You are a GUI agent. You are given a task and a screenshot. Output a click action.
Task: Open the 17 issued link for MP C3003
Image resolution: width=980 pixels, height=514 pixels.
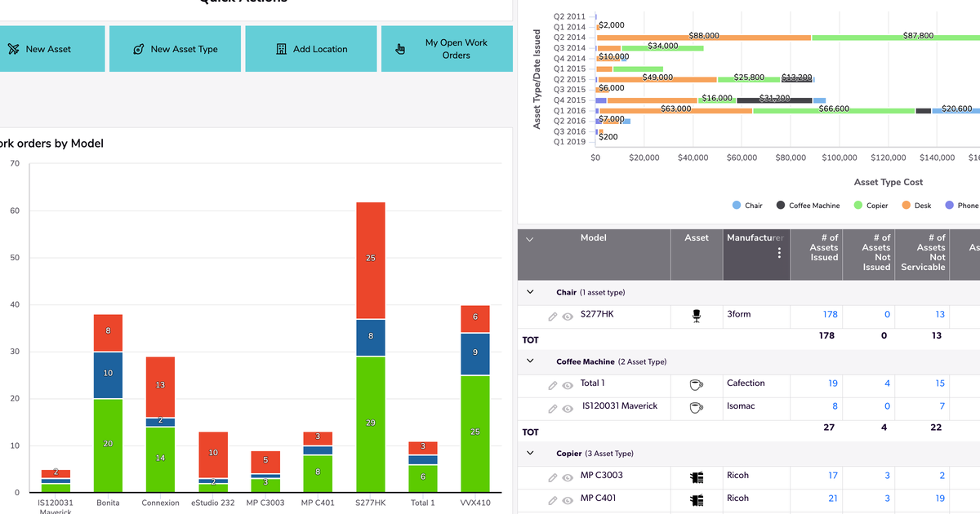click(x=833, y=476)
